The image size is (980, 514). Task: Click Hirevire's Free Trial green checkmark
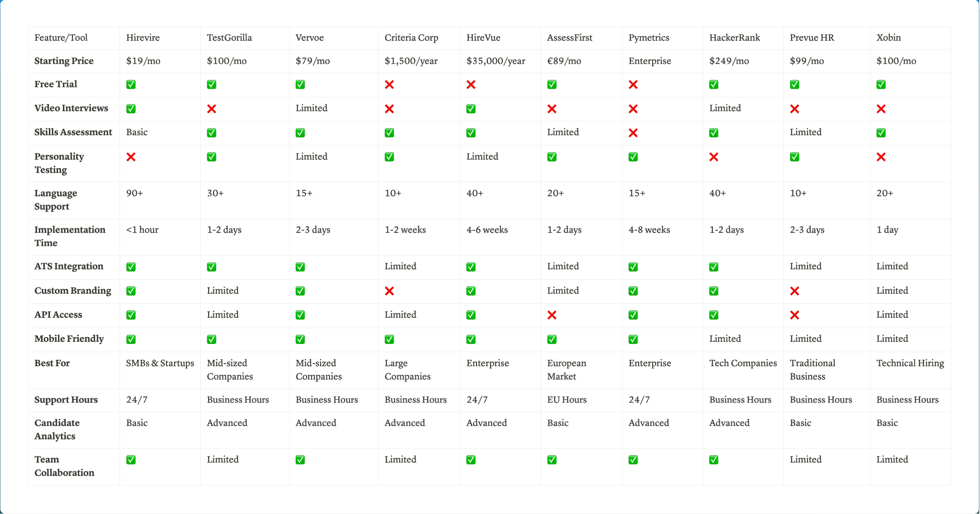point(131,84)
